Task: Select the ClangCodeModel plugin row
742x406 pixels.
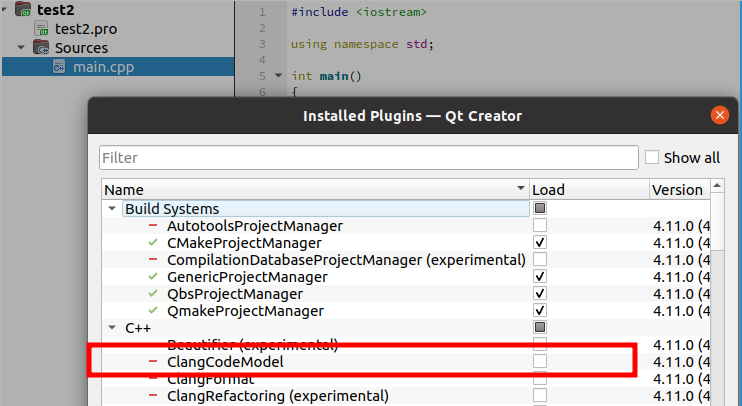Action: tap(406, 361)
